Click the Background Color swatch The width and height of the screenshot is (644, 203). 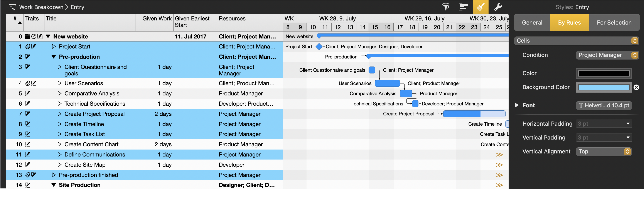pyautogui.click(x=604, y=87)
